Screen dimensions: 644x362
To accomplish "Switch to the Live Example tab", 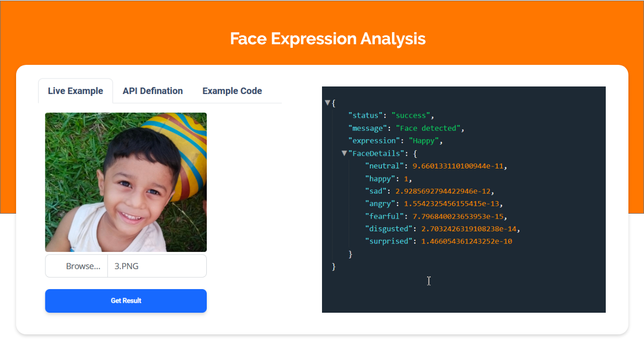I will (75, 91).
